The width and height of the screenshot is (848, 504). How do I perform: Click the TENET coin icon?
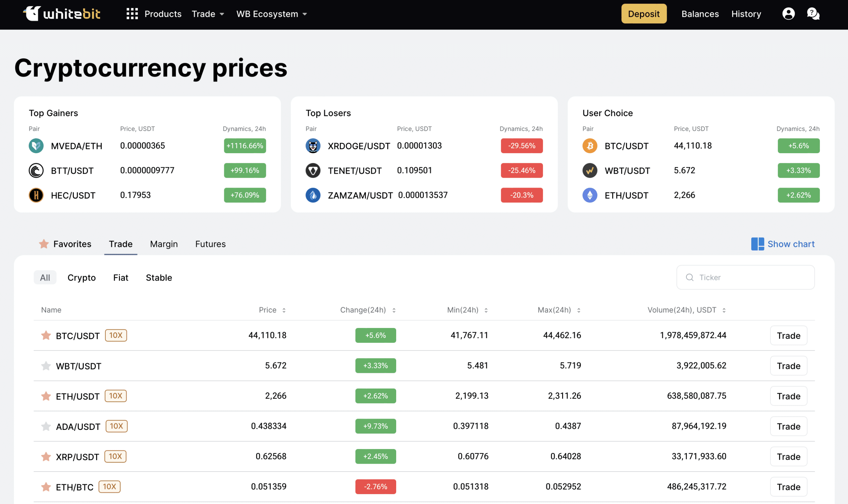[313, 170]
